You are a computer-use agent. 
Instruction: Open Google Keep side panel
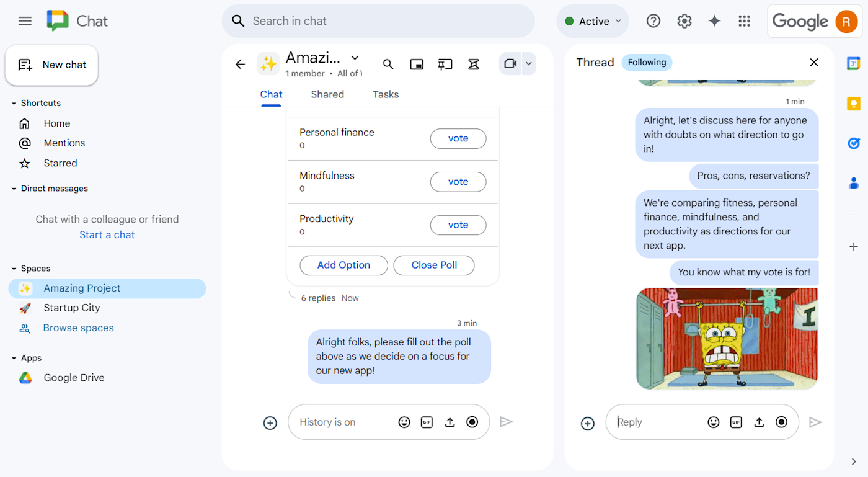[x=854, y=104]
